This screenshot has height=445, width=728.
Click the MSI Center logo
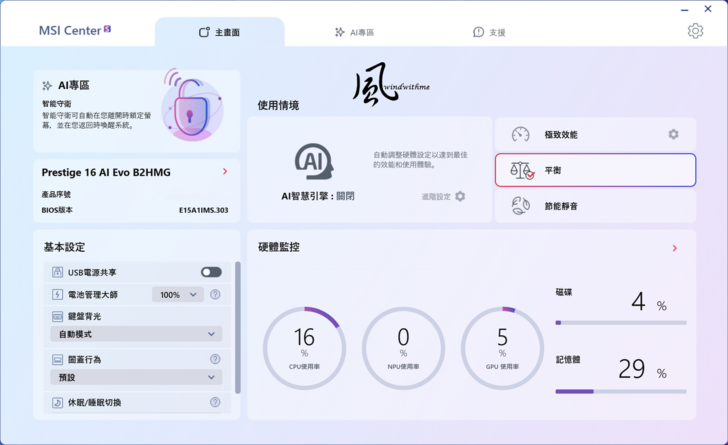point(75,31)
